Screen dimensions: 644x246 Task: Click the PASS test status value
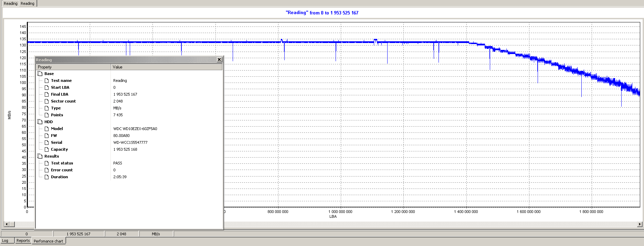pyautogui.click(x=117, y=163)
